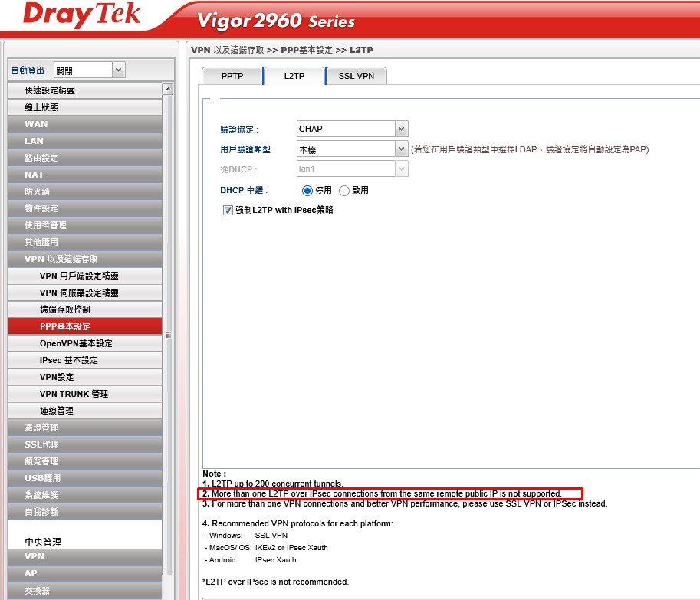Open 中央管理 交換器 section
The width and height of the screenshot is (700, 600).
pos(85,591)
